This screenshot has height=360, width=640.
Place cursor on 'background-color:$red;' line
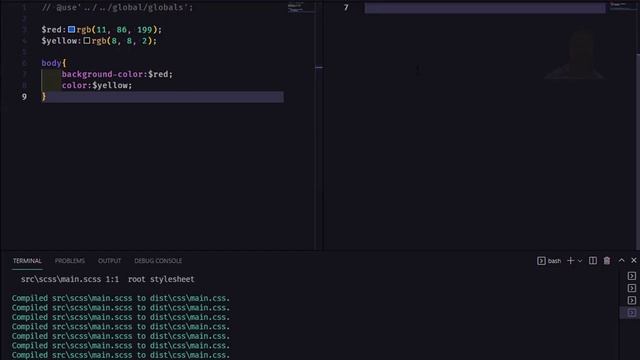pos(117,74)
